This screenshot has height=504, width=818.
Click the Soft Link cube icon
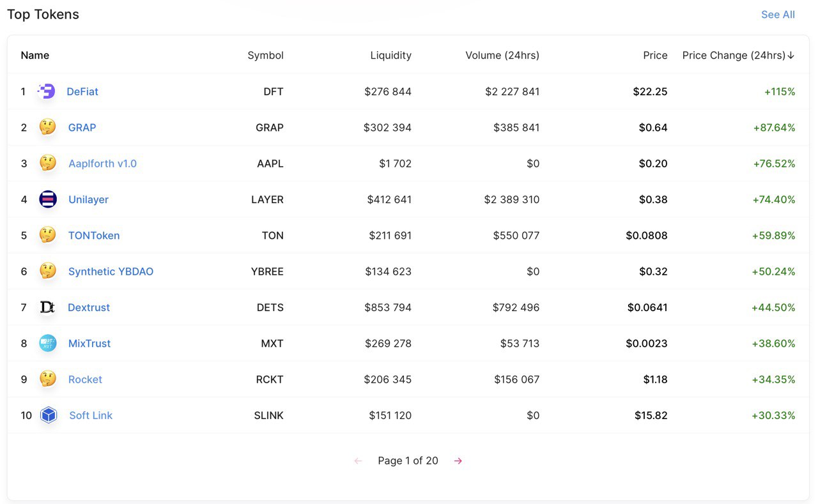[49, 415]
